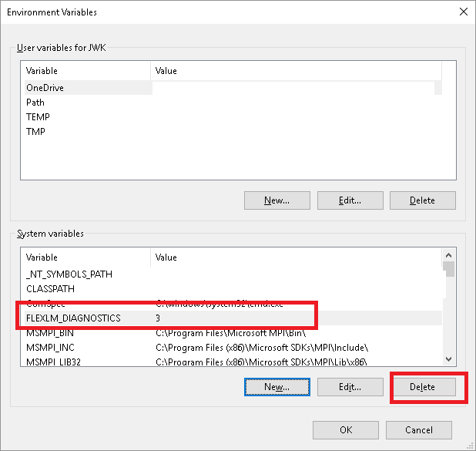Select the TEMP user variable
This screenshot has width=476, height=451.
(x=38, y=117)
